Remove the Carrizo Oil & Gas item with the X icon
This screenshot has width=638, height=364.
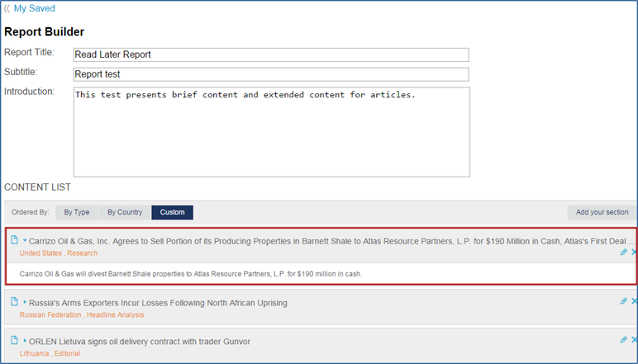(634, 252)
